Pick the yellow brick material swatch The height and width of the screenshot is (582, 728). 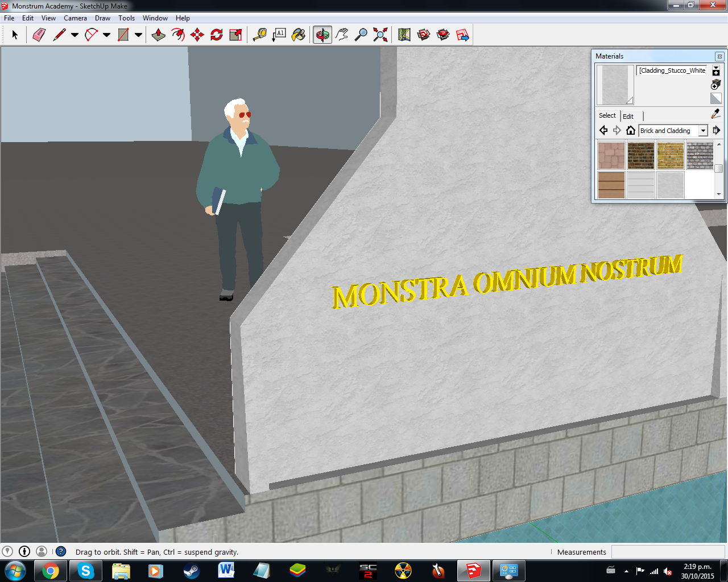pos(670,156)
